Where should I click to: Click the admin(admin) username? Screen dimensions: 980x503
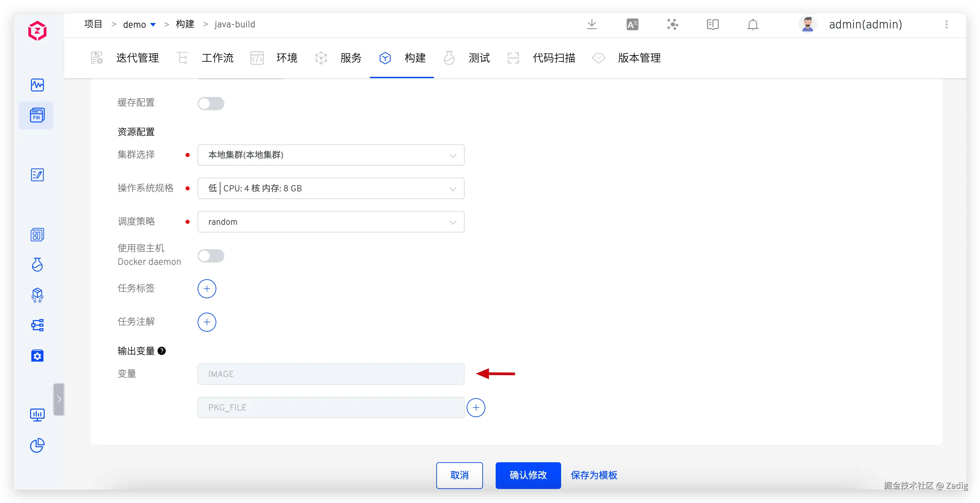point(866,24)
